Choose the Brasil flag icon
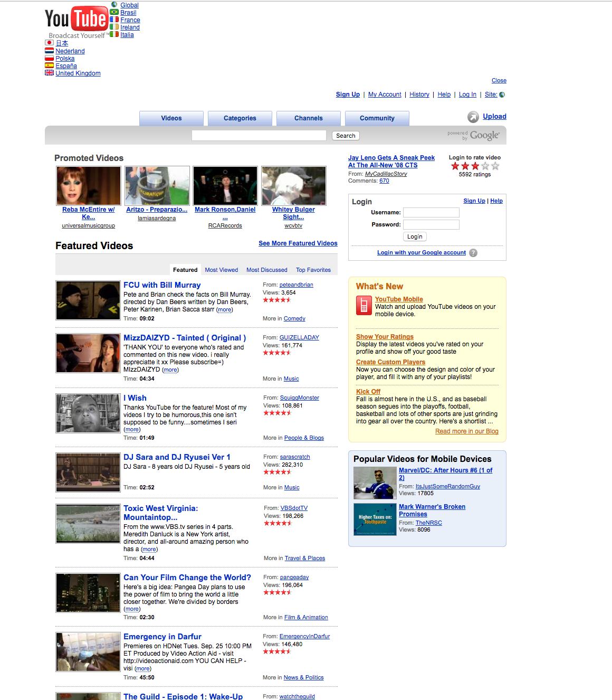Viewport: 612px width, 700px height. click(114, 12)
